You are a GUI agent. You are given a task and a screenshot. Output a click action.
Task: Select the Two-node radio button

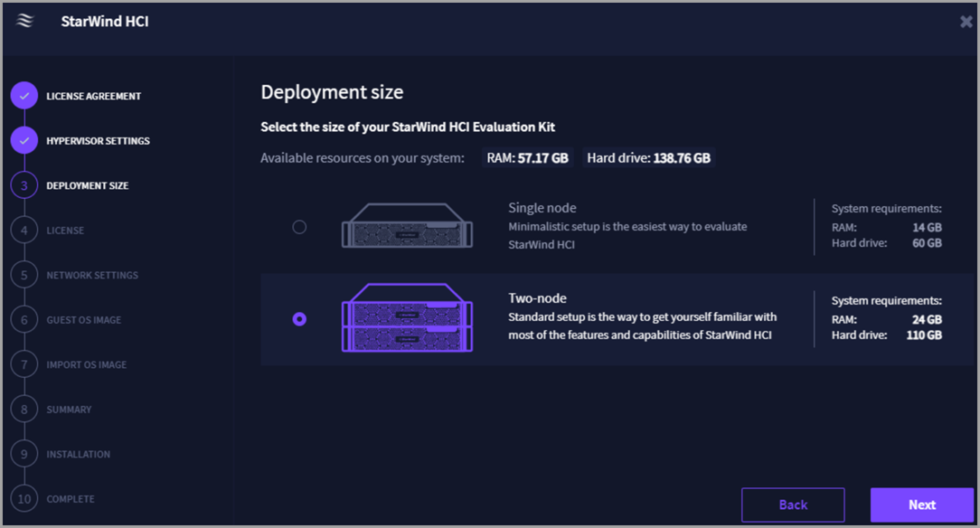[x=299, y=319]
